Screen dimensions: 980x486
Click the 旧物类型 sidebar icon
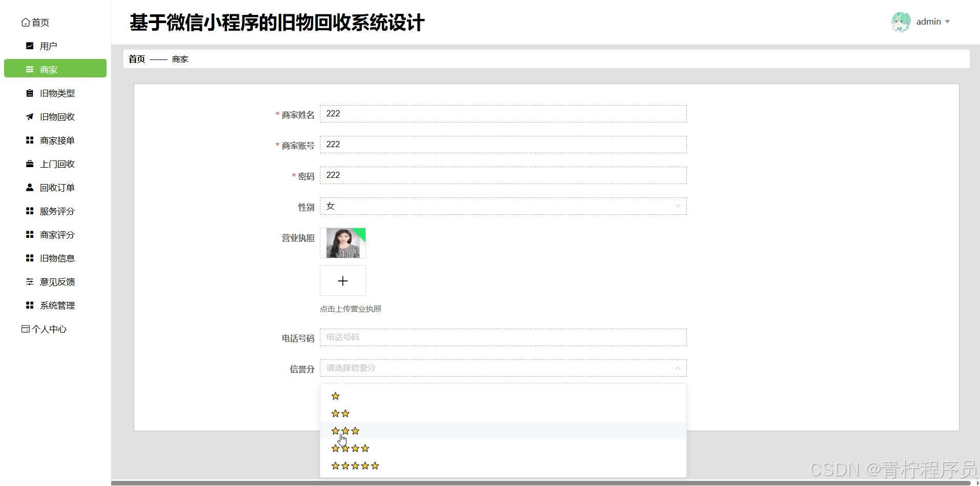tap(29, 93)
